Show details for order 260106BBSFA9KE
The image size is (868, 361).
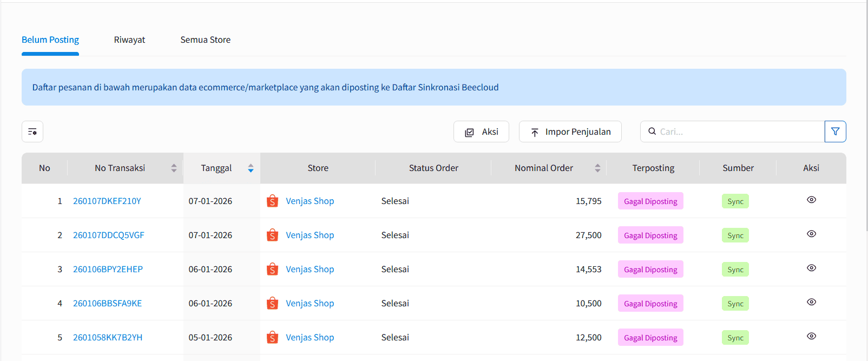(811, 302)
